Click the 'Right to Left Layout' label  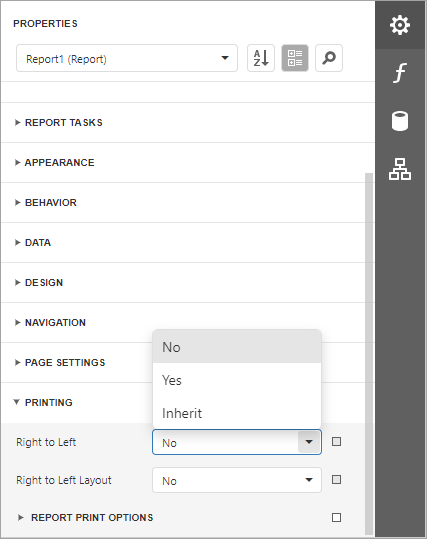64,480
